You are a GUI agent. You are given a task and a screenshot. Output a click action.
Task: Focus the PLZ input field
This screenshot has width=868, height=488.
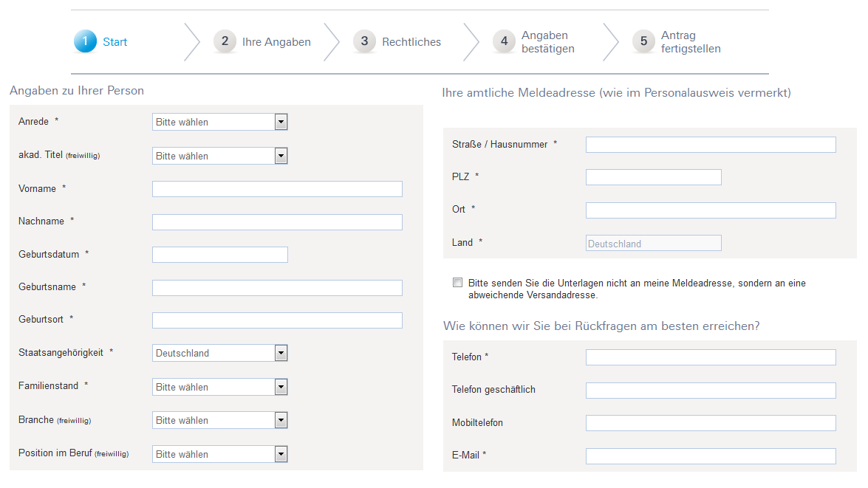(653, 177)
